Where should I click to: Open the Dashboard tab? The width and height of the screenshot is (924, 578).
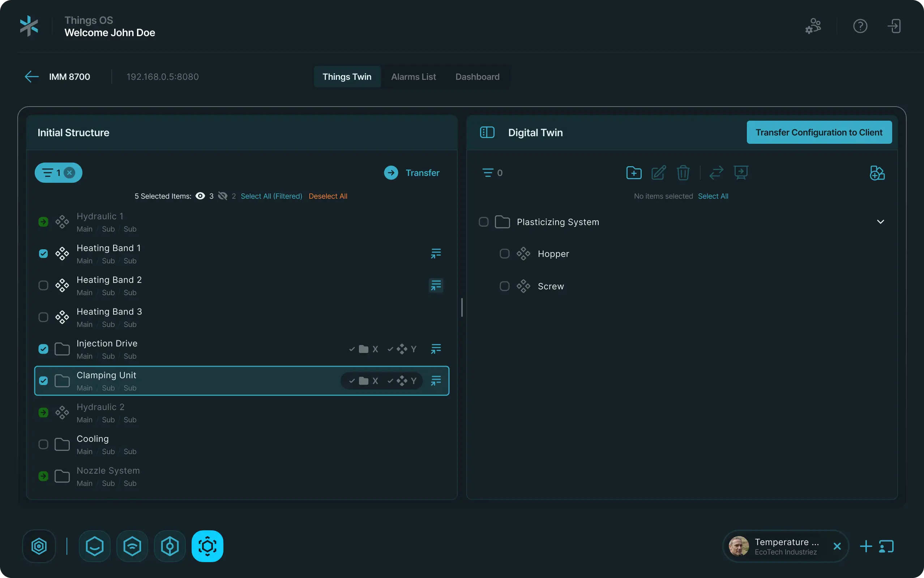477,77
